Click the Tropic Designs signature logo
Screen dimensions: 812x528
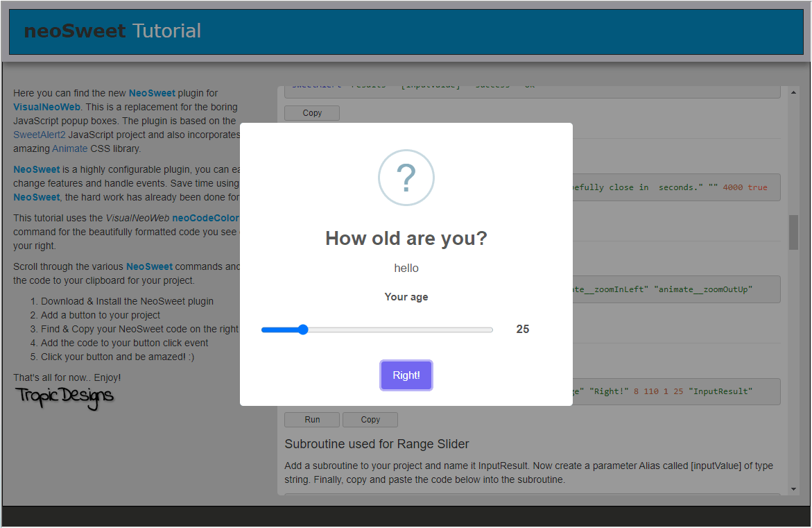point(64,398)
